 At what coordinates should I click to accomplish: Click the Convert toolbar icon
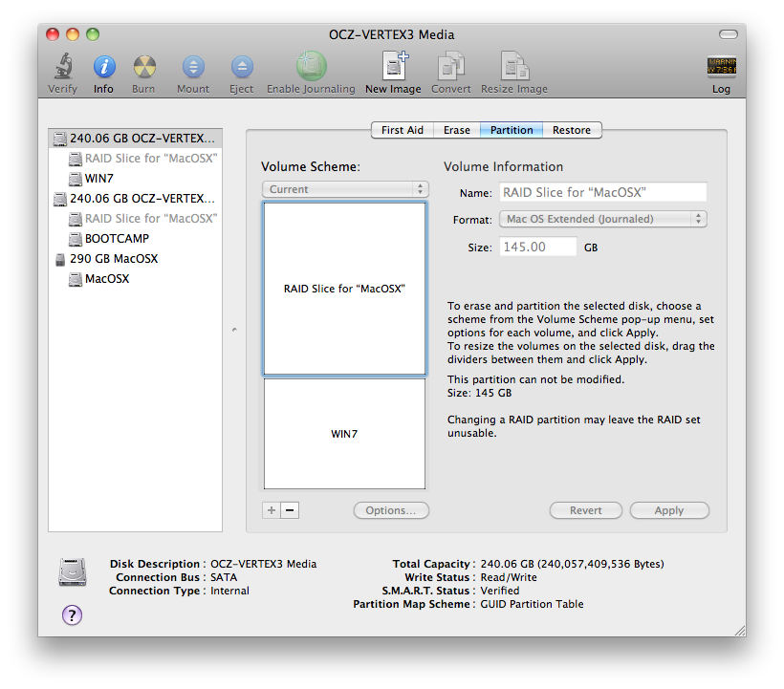(451, 66)
